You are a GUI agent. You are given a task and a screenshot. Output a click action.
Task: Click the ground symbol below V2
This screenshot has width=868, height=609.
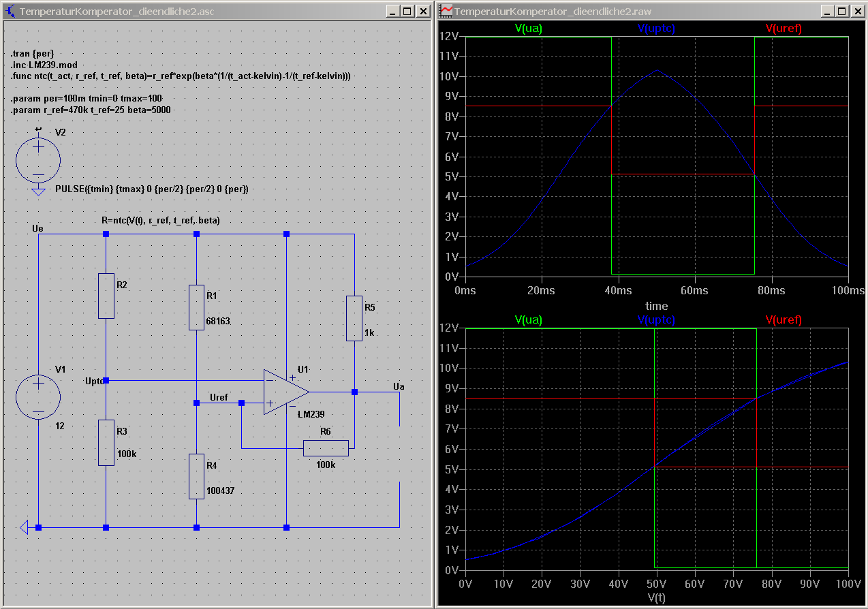(x=38, y=191)
